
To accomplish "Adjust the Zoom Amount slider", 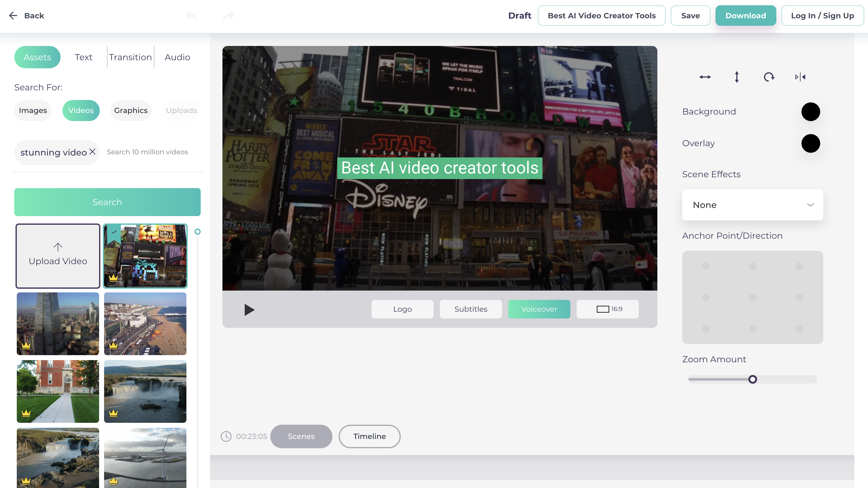I will coord(752,379).
